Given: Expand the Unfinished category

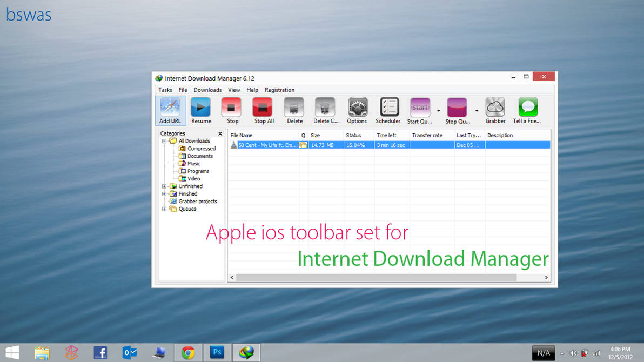Looking at the screenshot, I should pyautogui.click(x=164, y=186).
